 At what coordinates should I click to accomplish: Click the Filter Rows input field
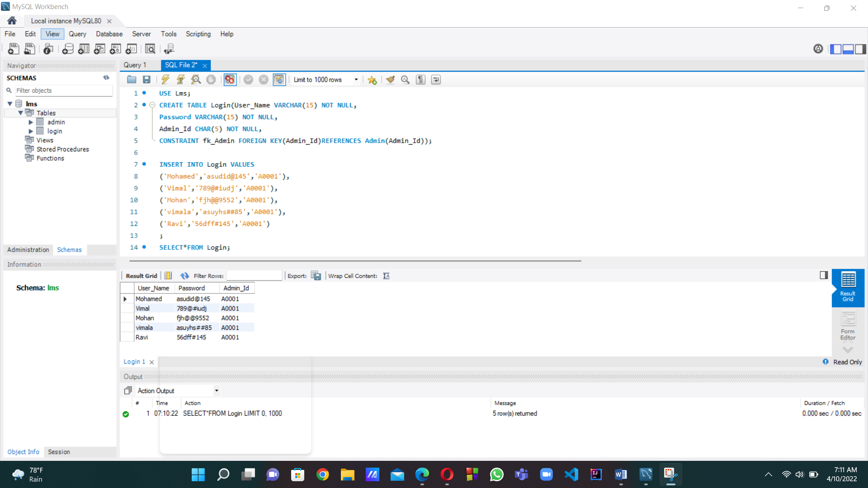254,276
